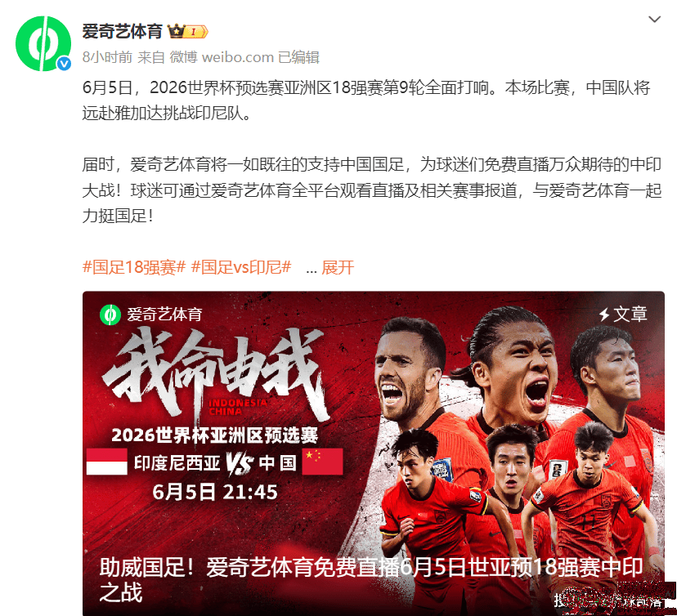Open the #国足vs印尼# hashtag topic
This screenshot has width=677, height=616.
tap(241, 267)
